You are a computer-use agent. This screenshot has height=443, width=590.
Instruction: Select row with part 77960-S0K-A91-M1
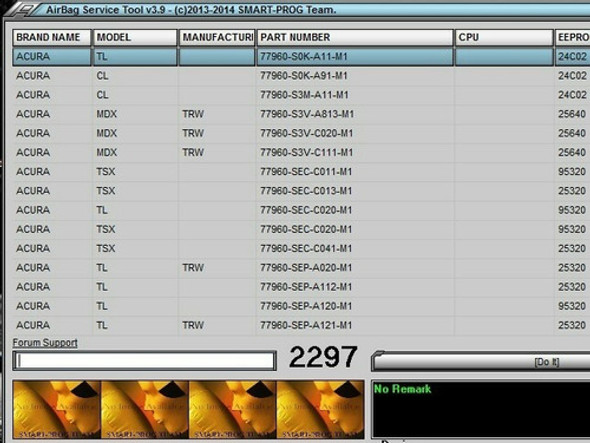pos(301,76)
